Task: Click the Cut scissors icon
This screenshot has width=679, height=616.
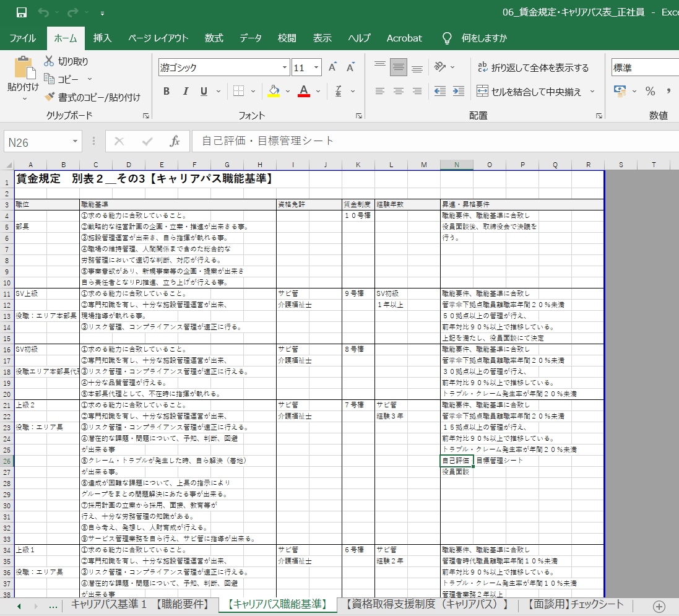Action: click(49, 61)
